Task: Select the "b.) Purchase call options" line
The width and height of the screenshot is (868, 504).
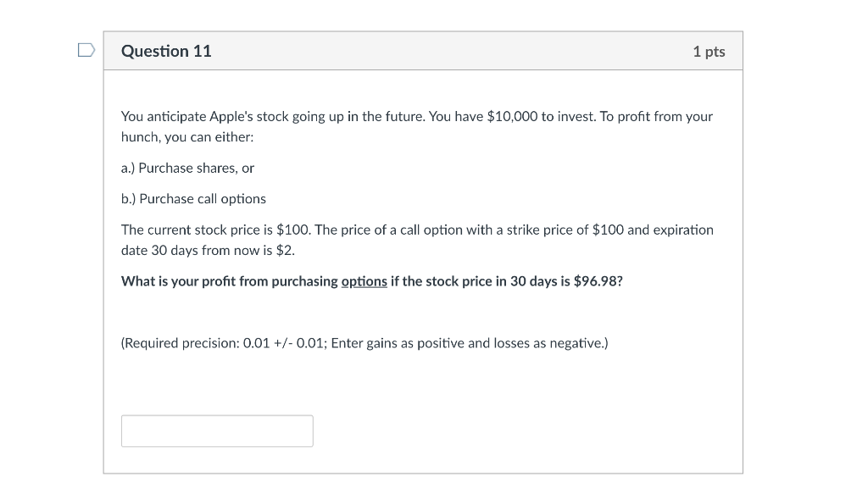Action: 193,198
